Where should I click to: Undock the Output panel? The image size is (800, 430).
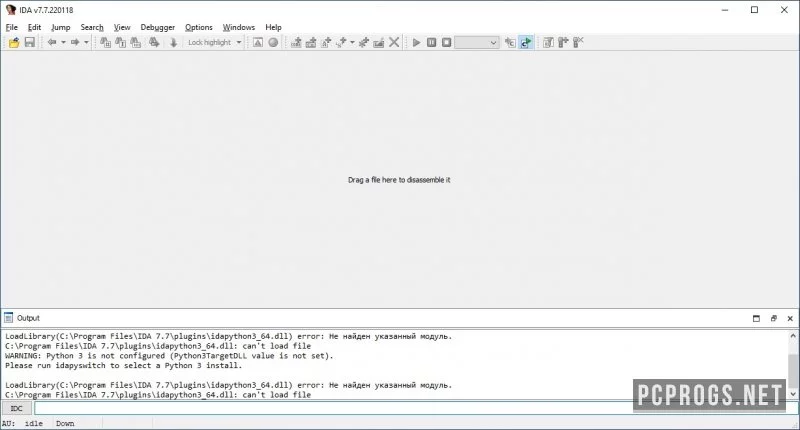coord(773,318)
